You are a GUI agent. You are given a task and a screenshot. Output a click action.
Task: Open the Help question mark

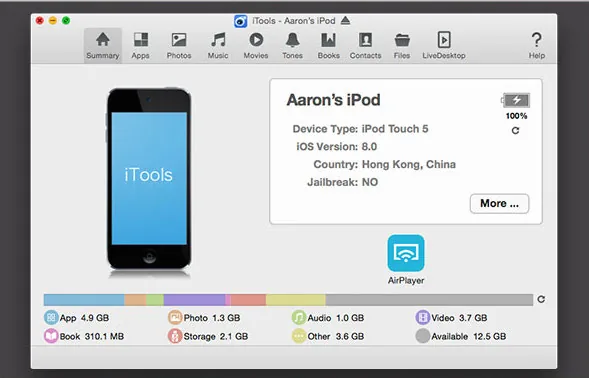[x=537, y=45]
